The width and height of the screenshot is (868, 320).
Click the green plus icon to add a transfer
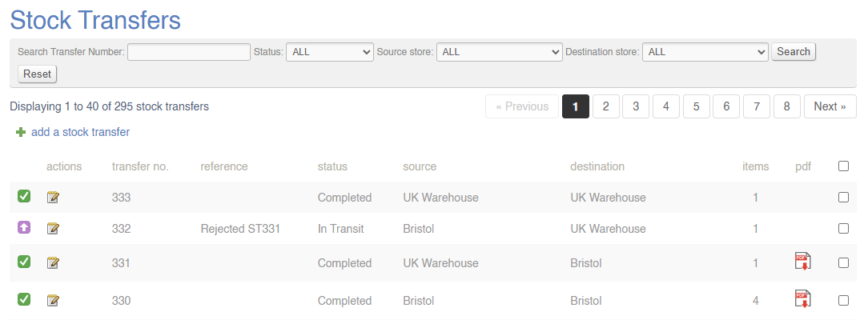tap(21, 132)
